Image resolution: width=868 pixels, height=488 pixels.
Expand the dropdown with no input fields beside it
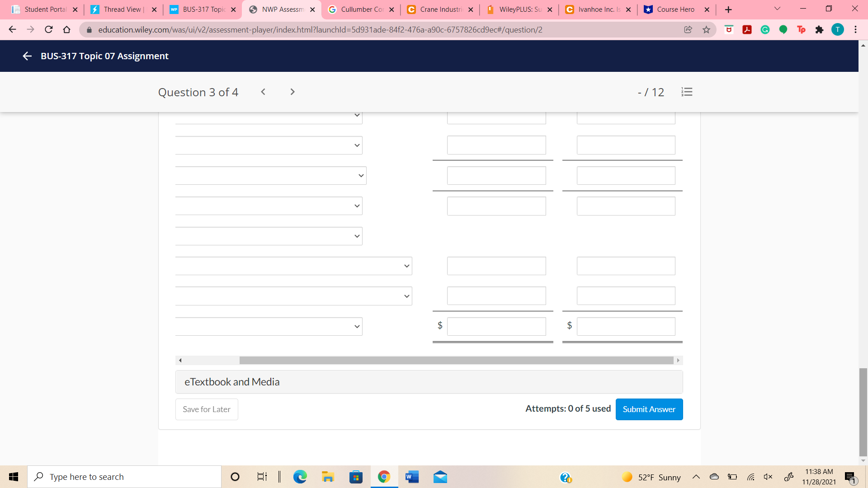tap(269, 236)
